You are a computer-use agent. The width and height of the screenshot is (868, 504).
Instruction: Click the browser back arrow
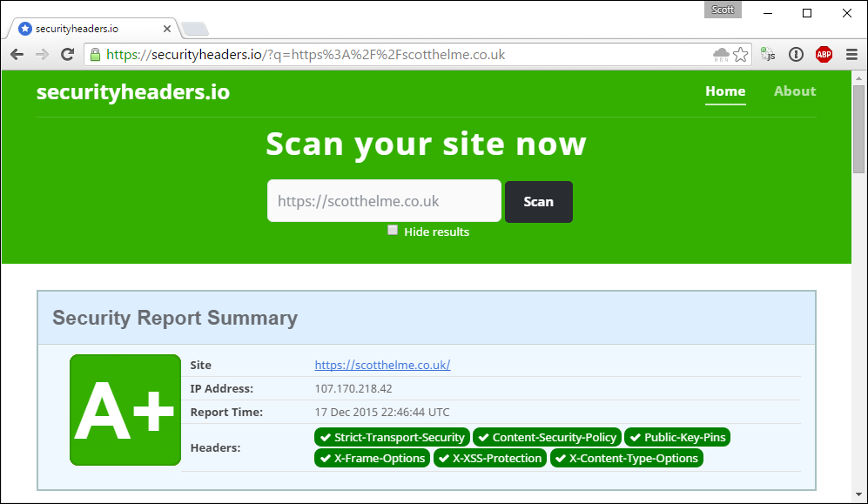click(x=17, y=55)
